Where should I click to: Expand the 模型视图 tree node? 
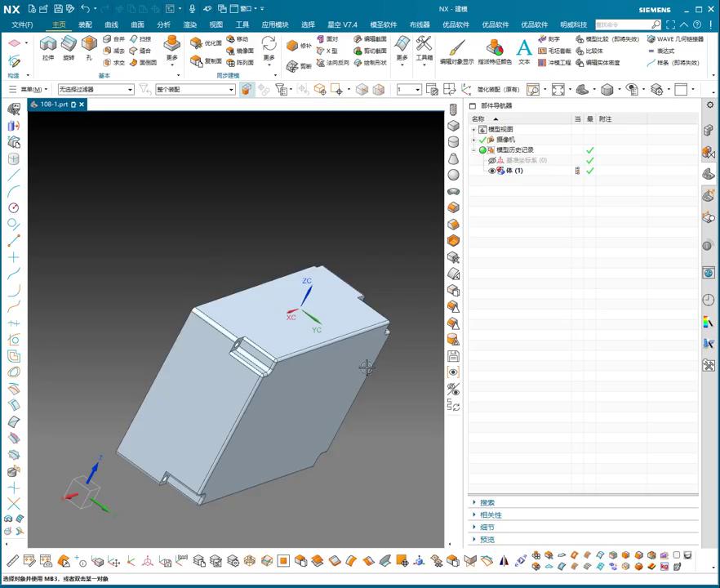pos(473,130)
